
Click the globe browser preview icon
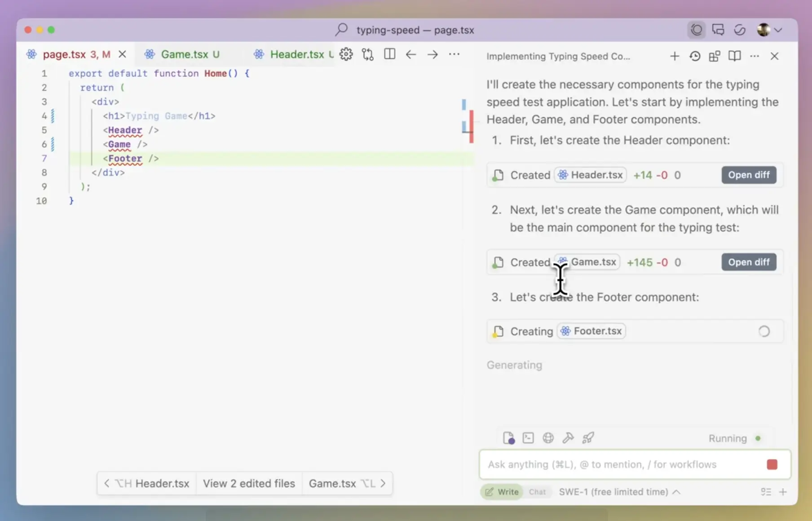548,438
